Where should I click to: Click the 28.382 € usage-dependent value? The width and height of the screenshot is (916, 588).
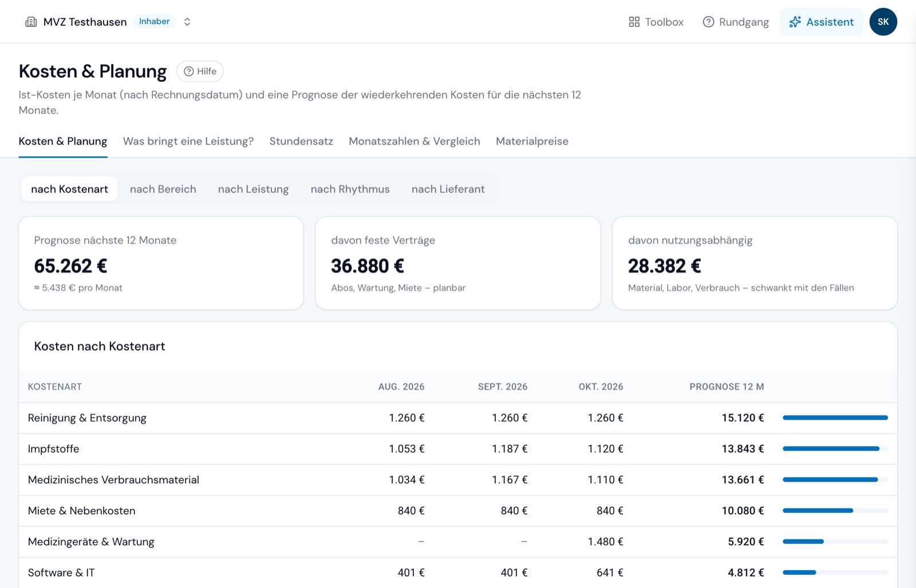pyautogui.click(x=665, y=266)
